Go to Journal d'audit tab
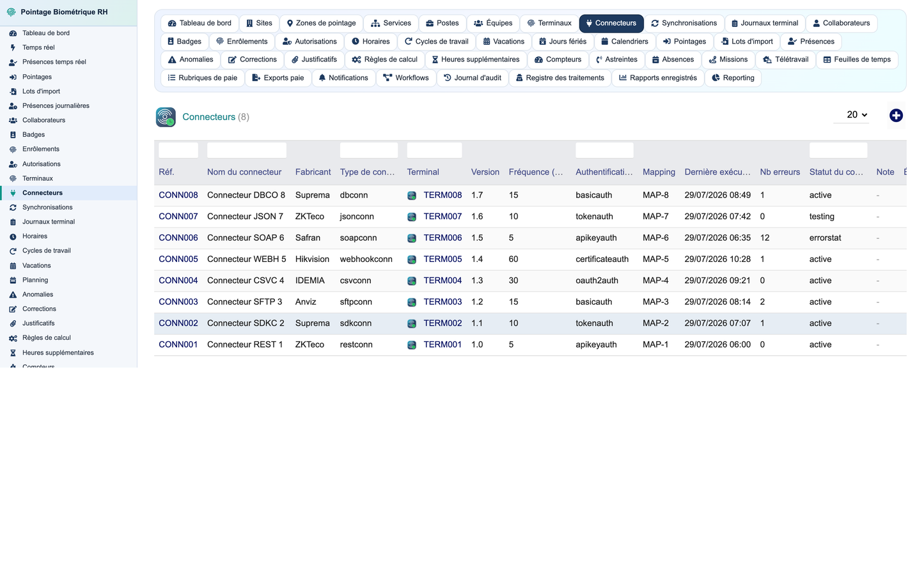This screenshot has height=577, width=924. [473, 78]
